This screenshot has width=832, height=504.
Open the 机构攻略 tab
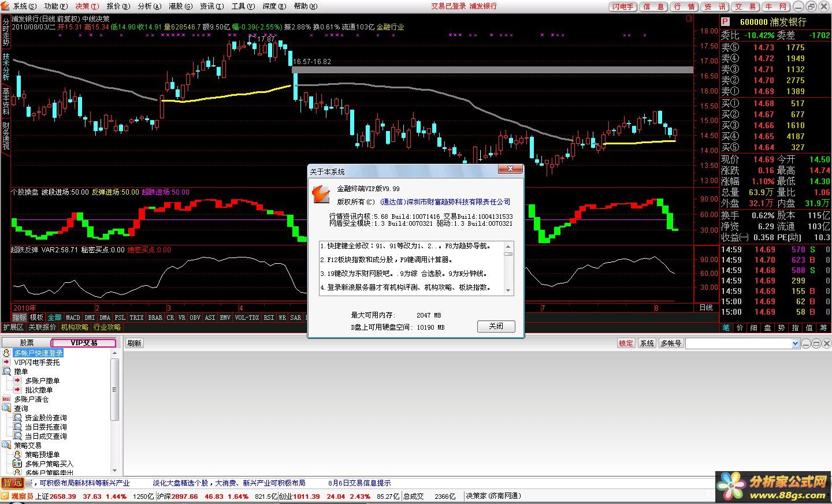coord(75,327)
